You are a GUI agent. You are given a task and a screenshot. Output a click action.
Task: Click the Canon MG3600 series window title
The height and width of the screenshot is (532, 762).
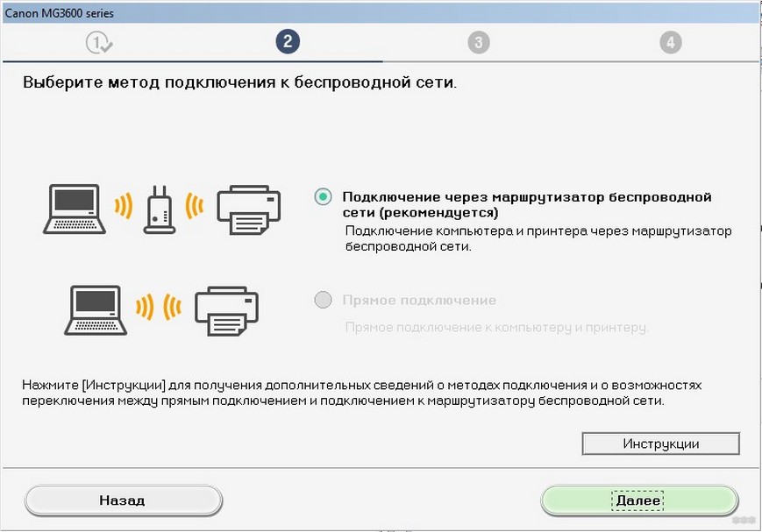click(x=60, y=13)
